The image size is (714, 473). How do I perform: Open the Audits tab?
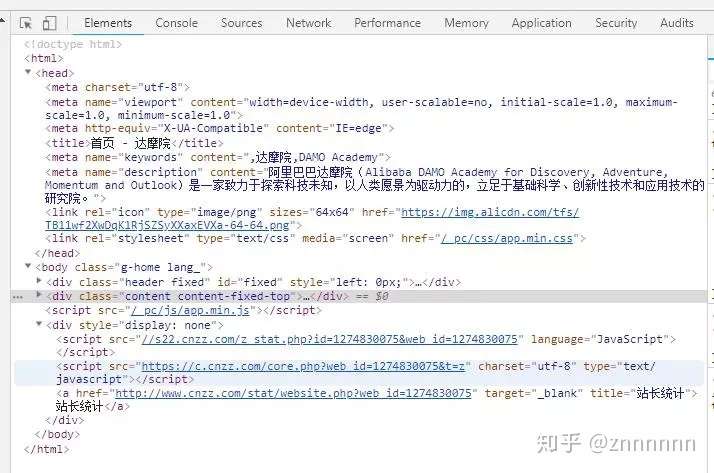point(677,23)
